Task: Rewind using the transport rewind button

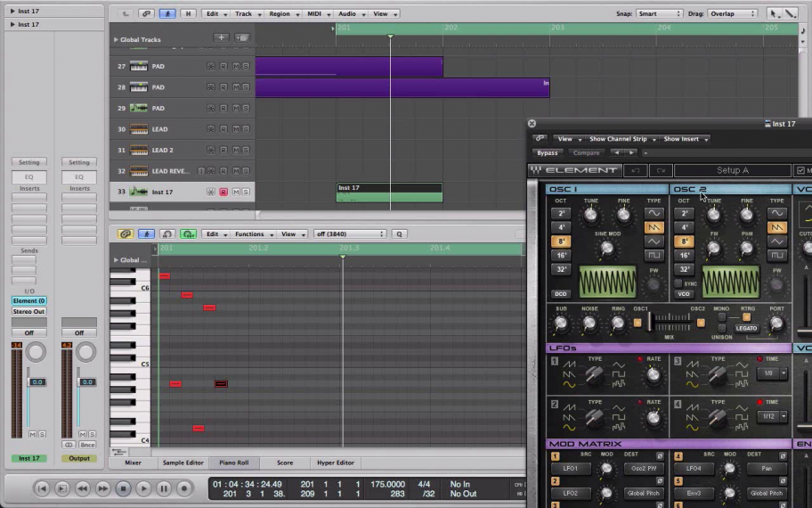Action: [x=82, y=488]
